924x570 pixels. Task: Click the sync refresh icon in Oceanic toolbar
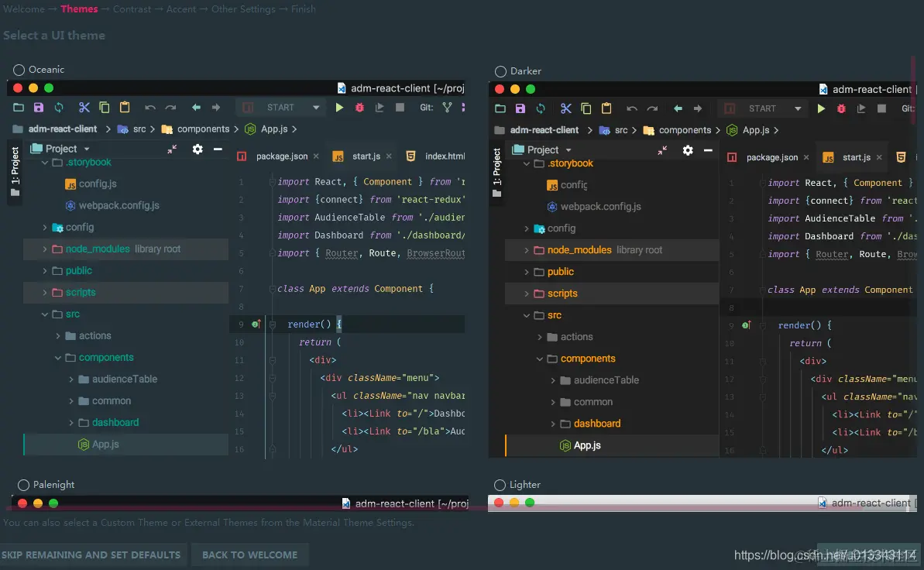[59, 108]
